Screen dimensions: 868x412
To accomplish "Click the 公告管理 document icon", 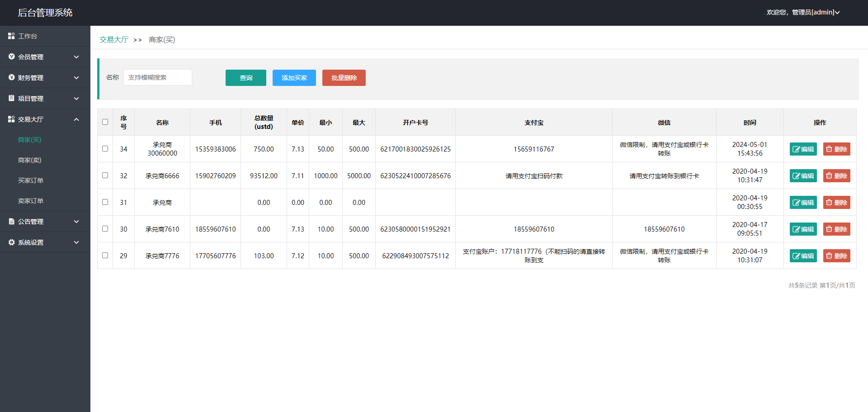I will click(x=11, y=221).
